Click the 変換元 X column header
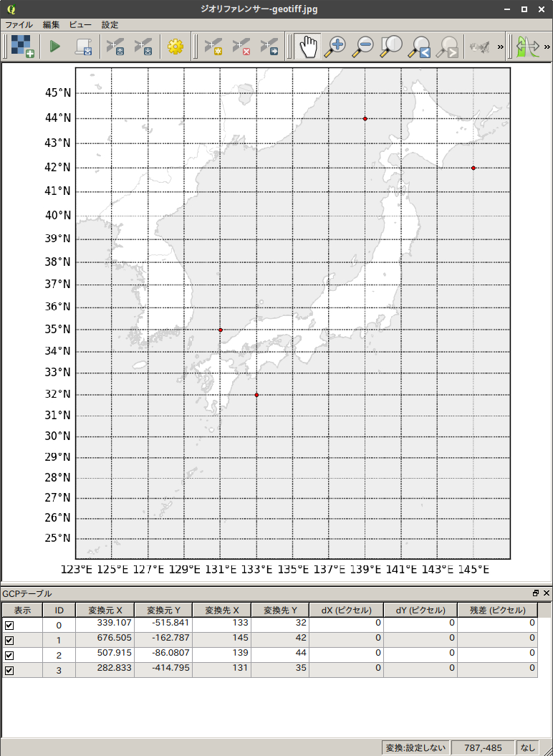553x756 pixels. [105, 610]
